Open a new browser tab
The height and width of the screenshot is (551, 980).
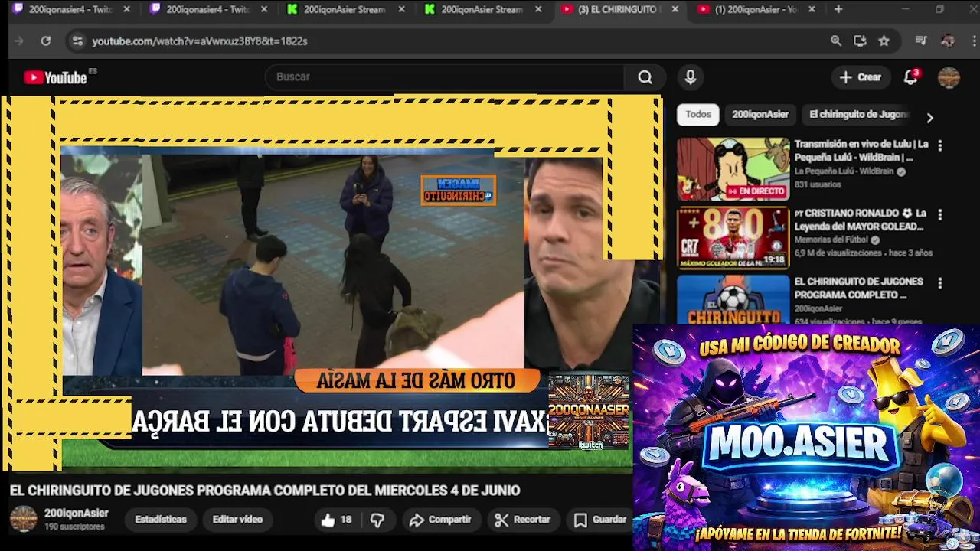838,9
